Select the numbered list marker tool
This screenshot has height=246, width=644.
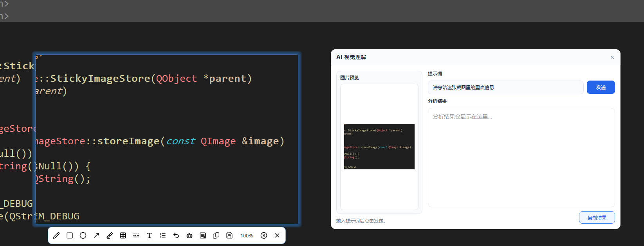click(163, 235)
